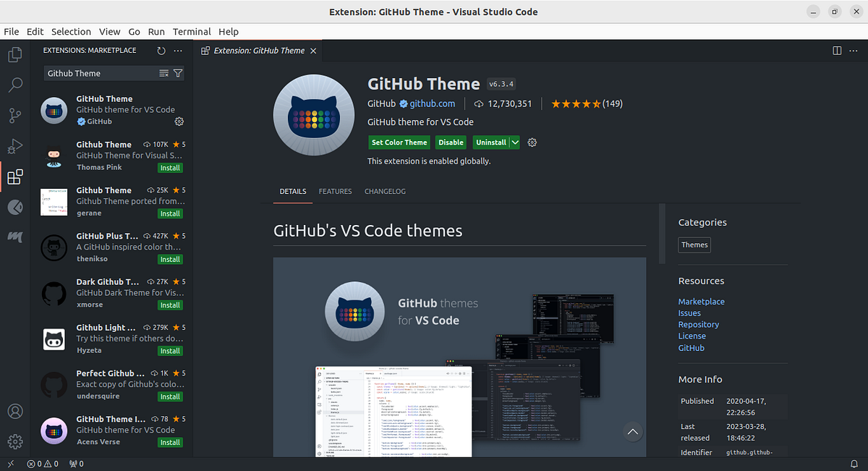Disable the GitHub Theme extension
The height and width of the screenshot is (471, 868).
pos(451,142)
